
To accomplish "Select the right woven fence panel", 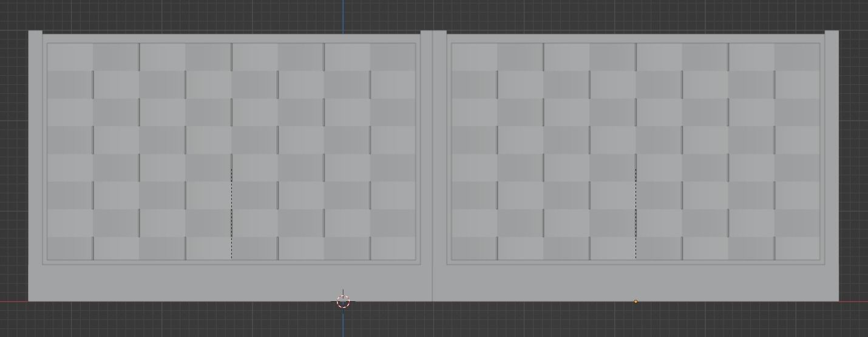I will pyautogui.click(x=636, y=152).
